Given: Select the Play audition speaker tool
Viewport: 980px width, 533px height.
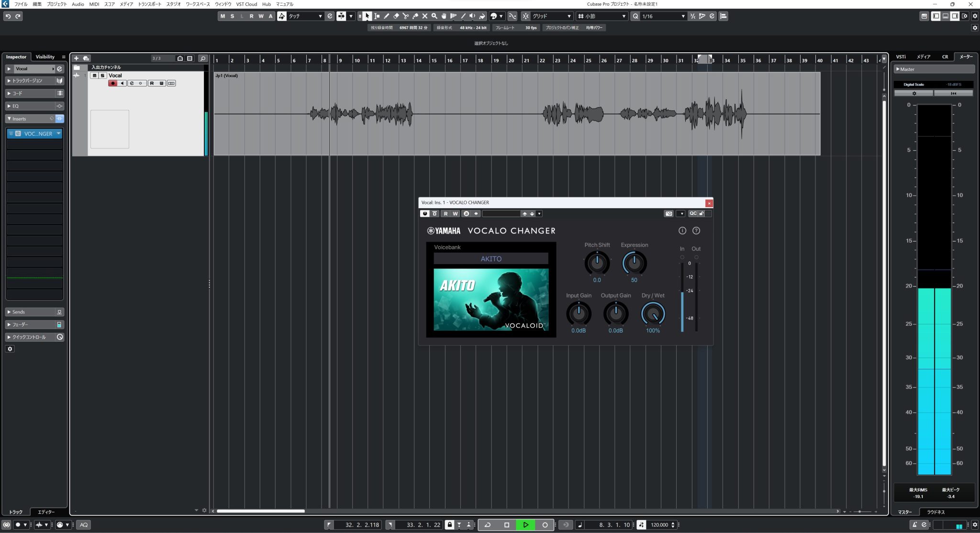Looking at the screenshot, I should pyautogui.click(x=472, y=16).
